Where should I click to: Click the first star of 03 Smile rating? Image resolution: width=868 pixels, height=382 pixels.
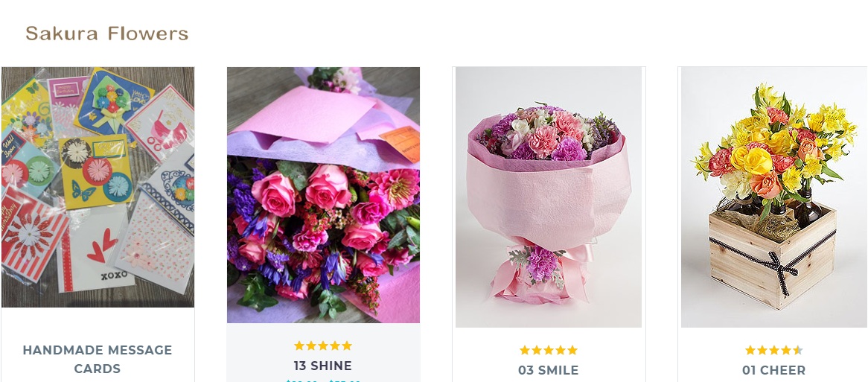click(525, 350)
